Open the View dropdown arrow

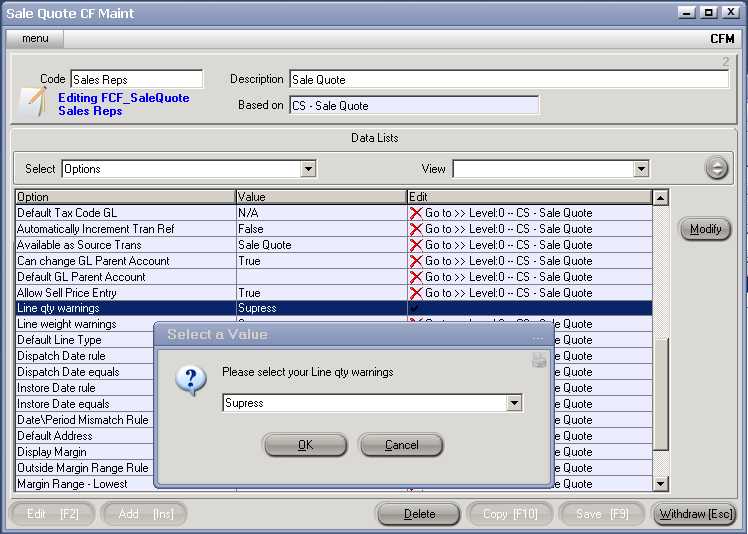click(641, 168)
